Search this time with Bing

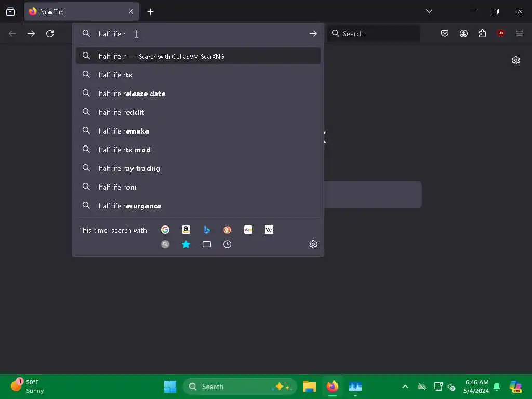207,230
